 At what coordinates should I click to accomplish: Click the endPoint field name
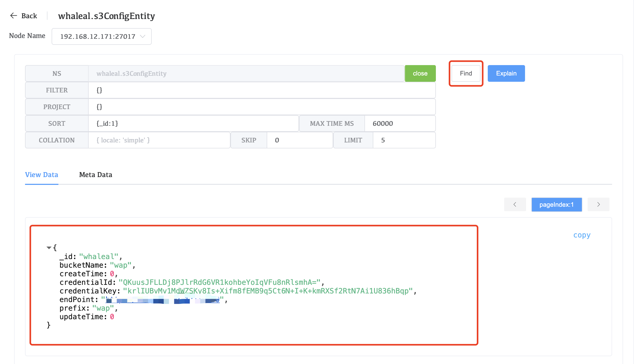click(79, 300)
